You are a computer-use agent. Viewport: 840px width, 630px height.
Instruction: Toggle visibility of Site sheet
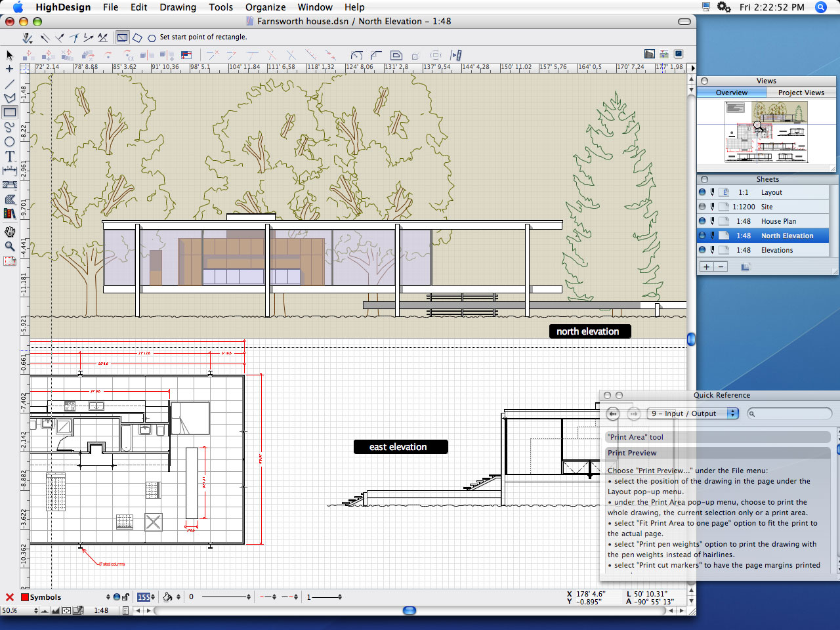702,207
